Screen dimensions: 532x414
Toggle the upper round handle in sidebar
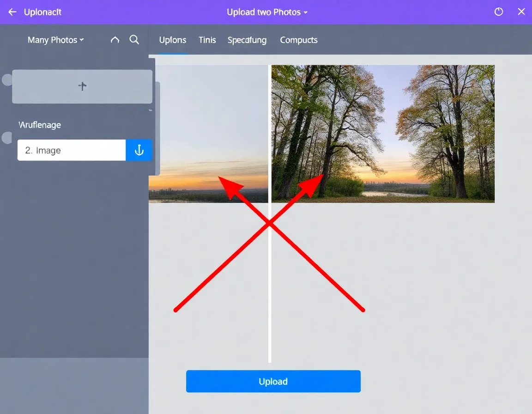tap(7, 80)
